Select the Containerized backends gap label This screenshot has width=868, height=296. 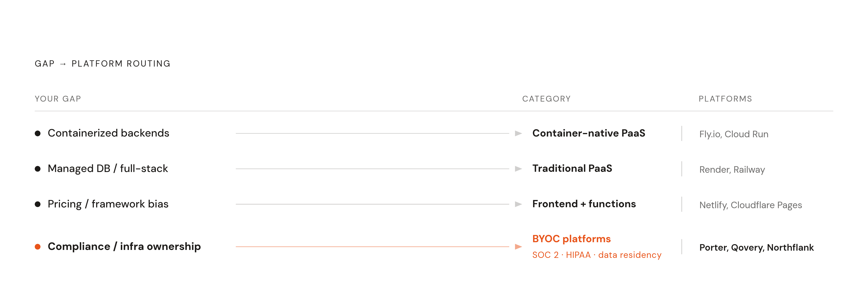[108, 133]
